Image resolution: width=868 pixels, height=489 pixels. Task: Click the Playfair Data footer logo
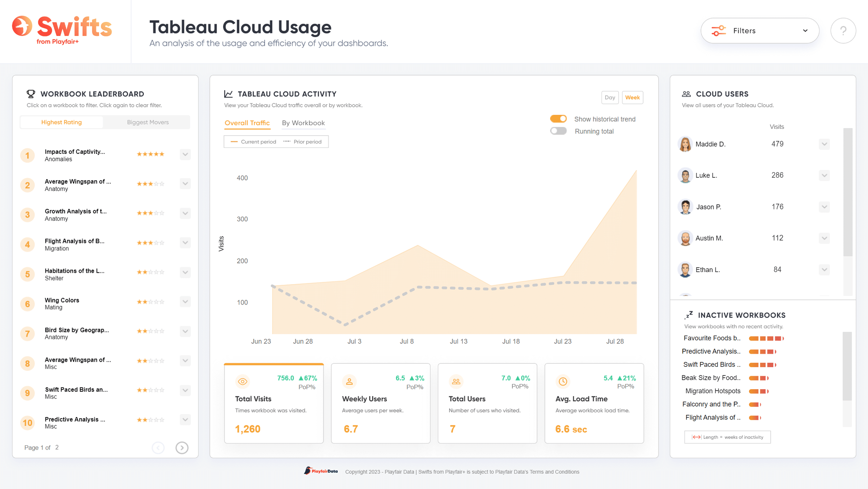pyautogui.click(x=321, y=471)
